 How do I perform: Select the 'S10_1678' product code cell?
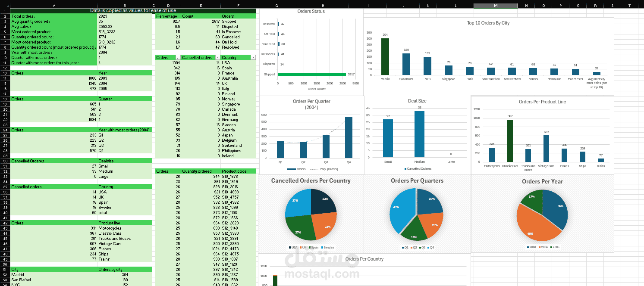239,177
